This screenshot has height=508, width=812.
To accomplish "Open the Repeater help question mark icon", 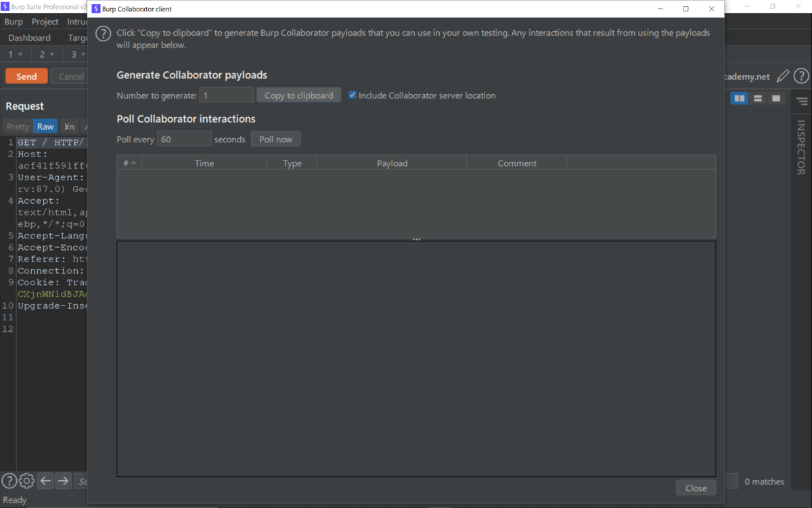I will point(801,77).
